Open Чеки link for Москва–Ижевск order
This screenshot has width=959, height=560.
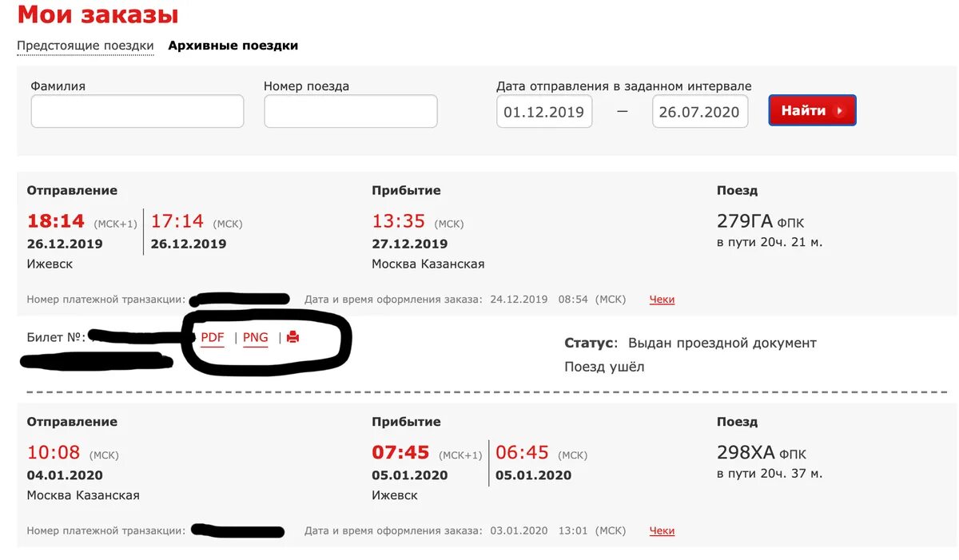(662, 530)
